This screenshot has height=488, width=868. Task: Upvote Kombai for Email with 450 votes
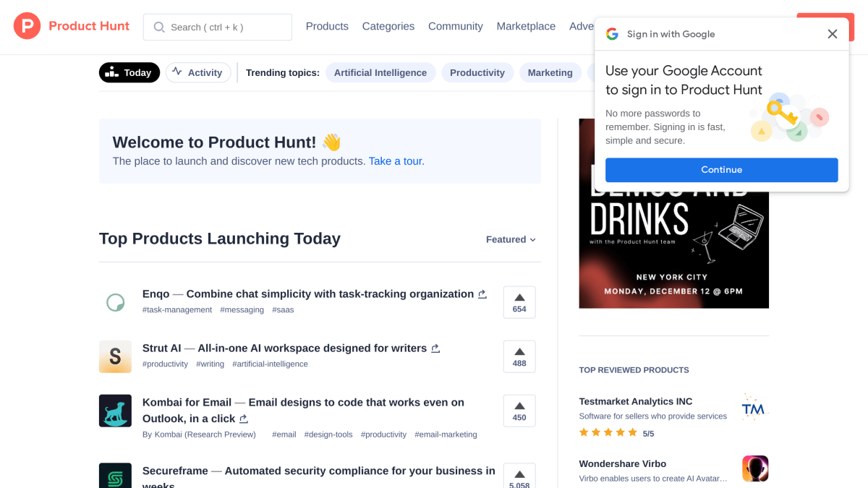[519, 411]
